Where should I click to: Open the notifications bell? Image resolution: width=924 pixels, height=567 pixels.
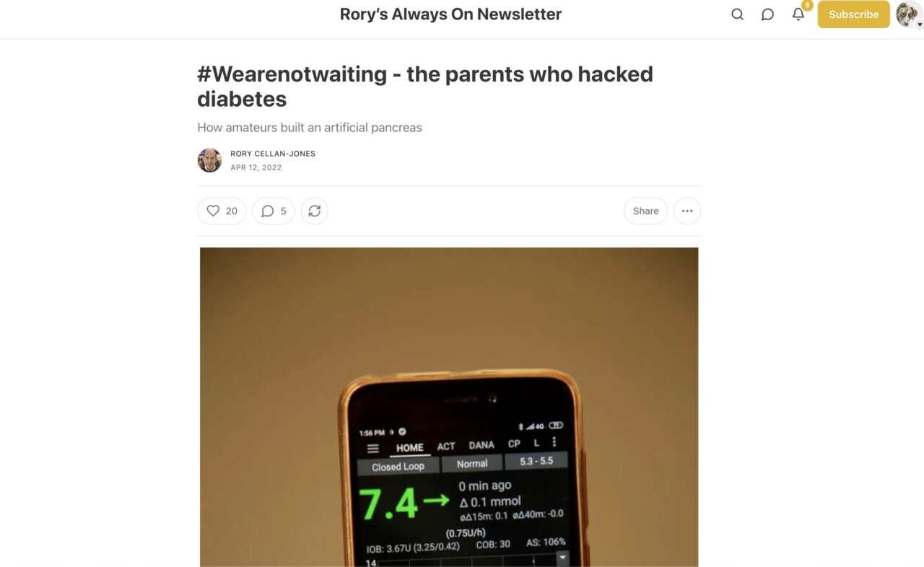tap(798, 14)
